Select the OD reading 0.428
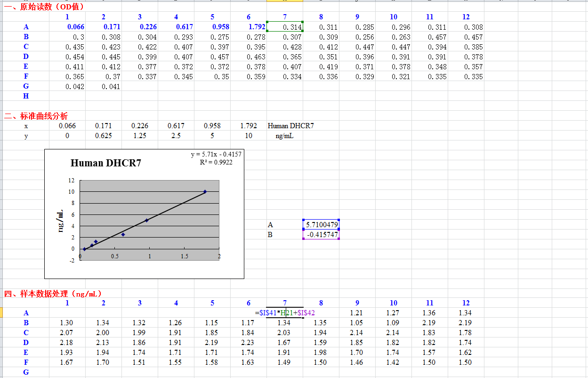 pyautogui.click(x=292, y=47)
